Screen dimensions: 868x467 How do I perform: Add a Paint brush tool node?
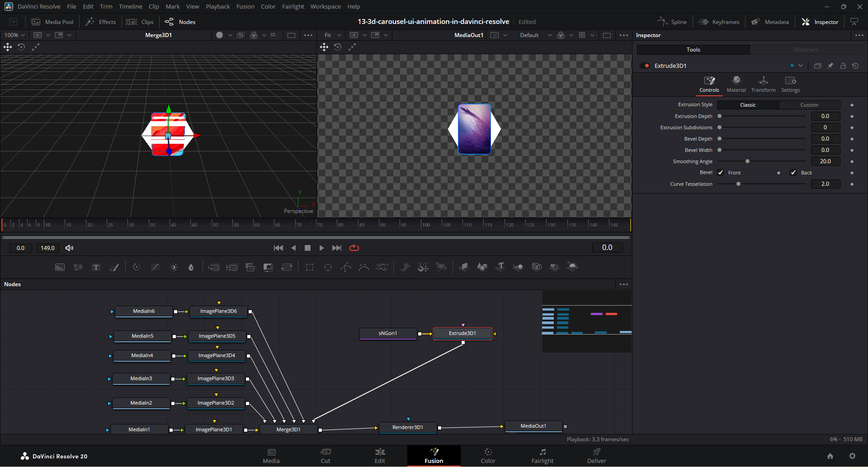coord(114,267)
